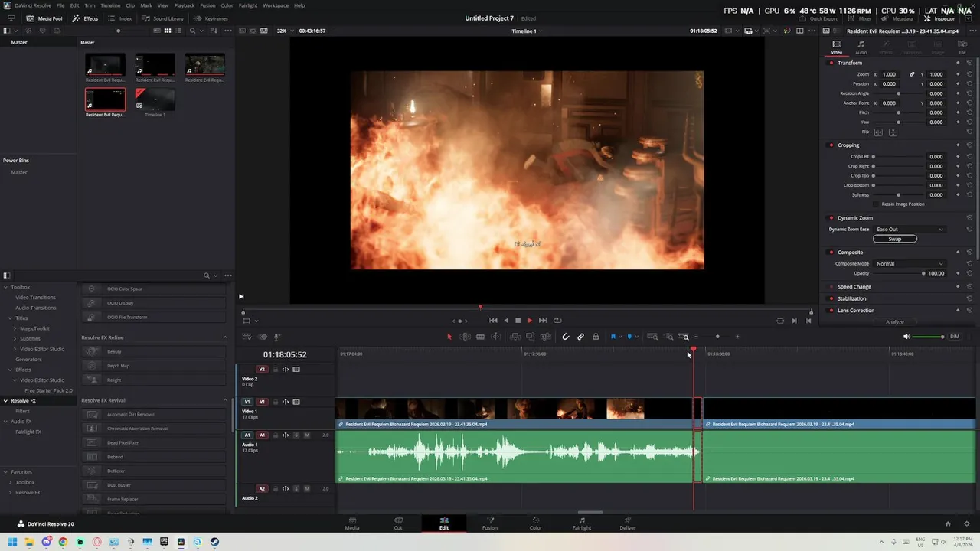Click the Flip vertical icon

pyautogui.click(x=893, y=132)
